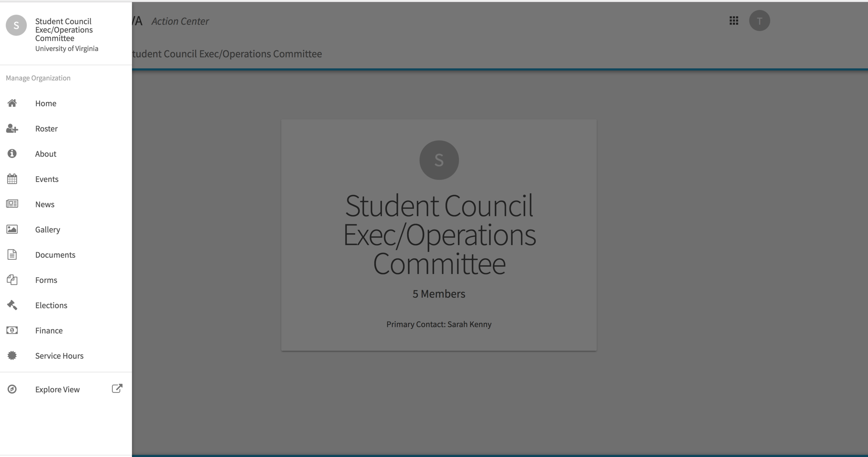Click the Elections gavel icon
Image resolution: width=868 pixels, height=457 pixels.
pyautogui.click(x=12, y=305)
